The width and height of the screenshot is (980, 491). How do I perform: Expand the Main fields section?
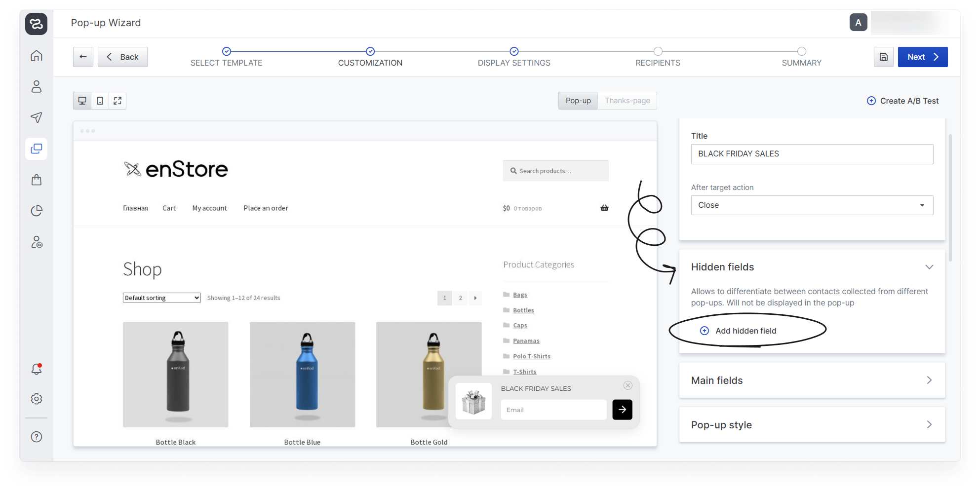pyautogui.click(x=812, y=380)
